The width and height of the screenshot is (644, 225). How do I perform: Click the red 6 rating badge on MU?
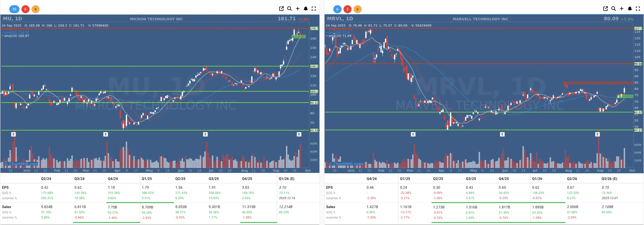[x=25, y=9]
